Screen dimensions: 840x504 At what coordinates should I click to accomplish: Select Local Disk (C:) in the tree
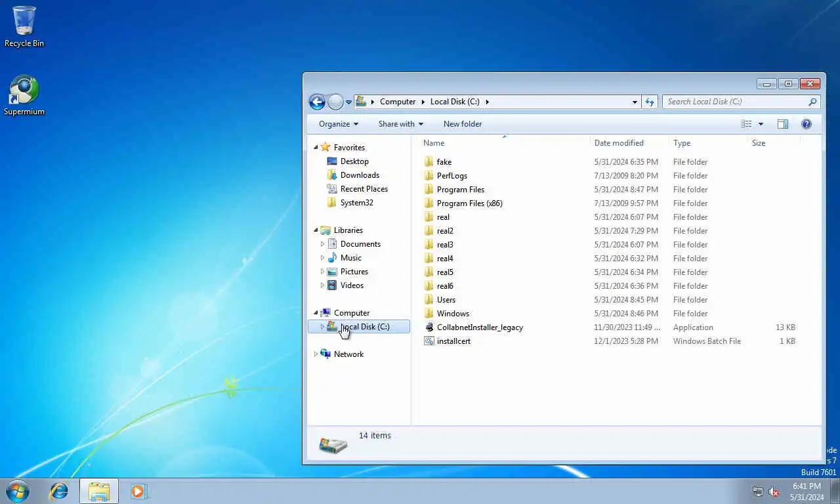coord(359,327)
